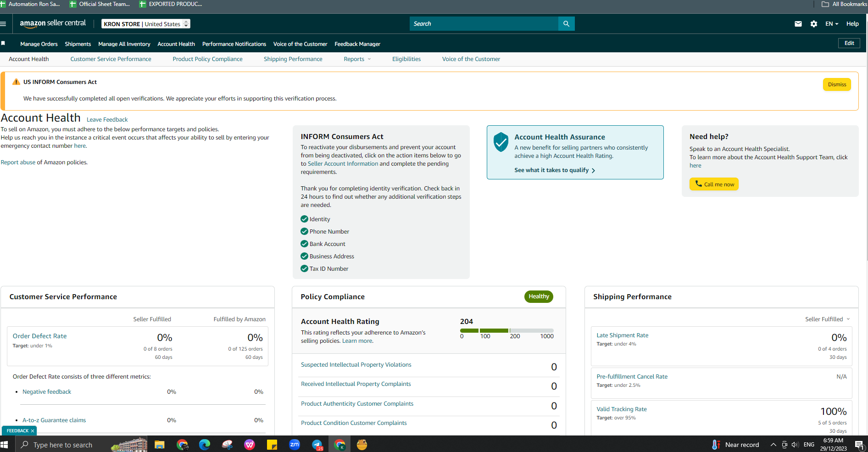Open the Late Shipment Rate link
The height and width of the screenshot is (452, 868).
623,335
